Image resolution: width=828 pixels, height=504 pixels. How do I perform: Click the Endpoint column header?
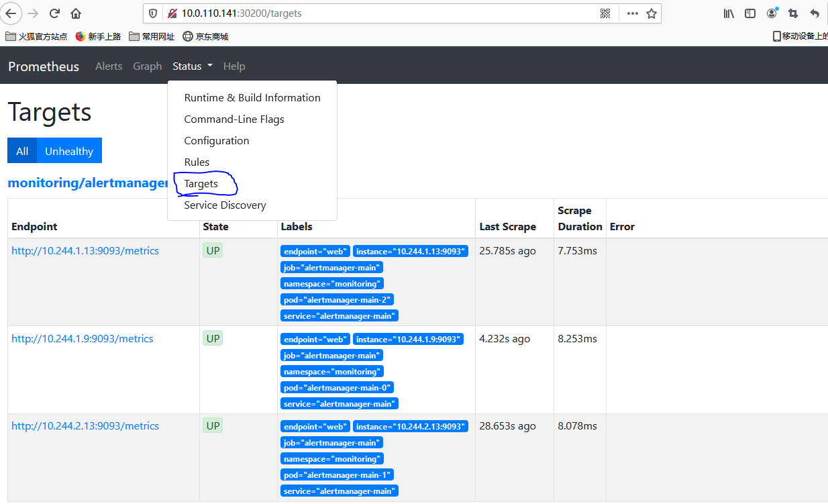click(34, 227)
